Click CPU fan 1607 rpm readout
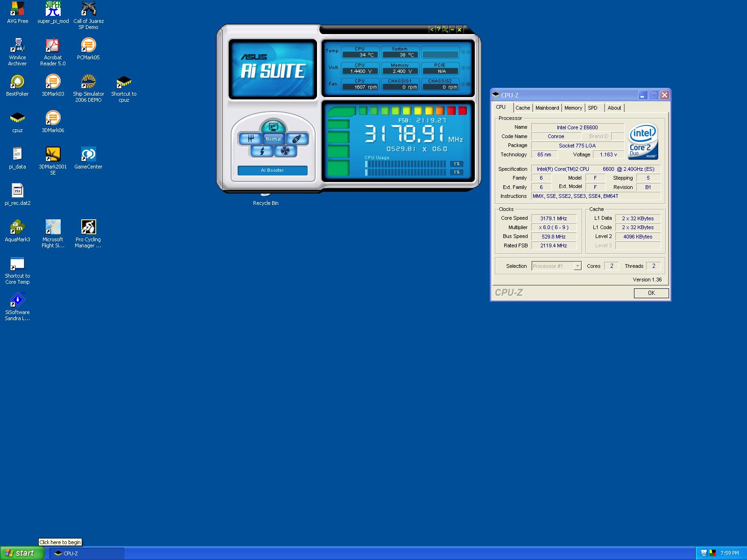The image size is (747, 560). point(360,87)
